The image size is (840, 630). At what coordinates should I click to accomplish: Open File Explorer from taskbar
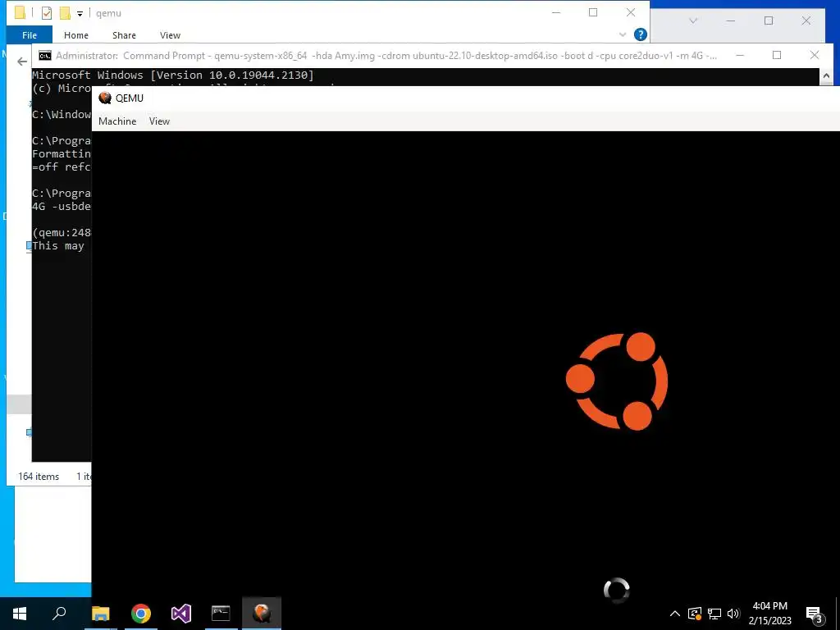pos(100,614)
